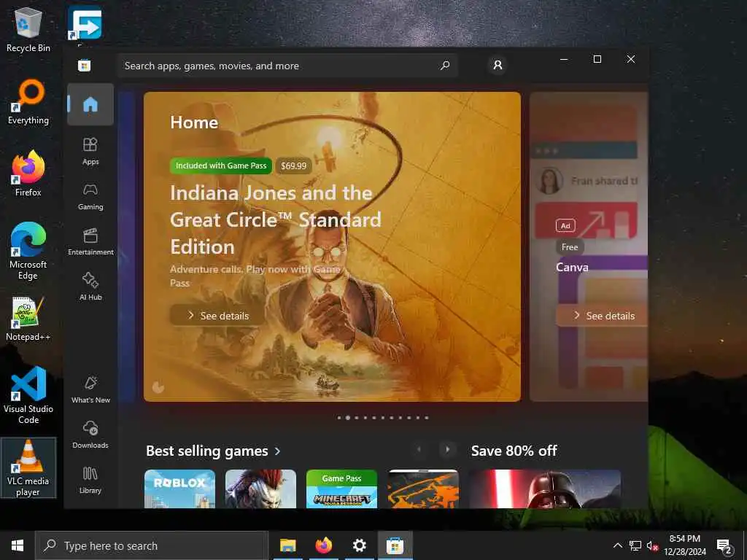Click the Included with Game Pass badge
Screen dimensions: 747x560
tap(221, 166)
